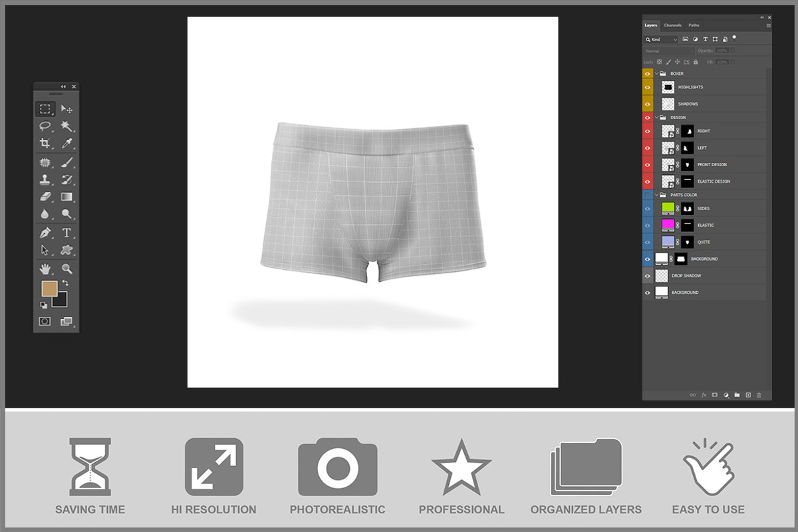Open the background color picker

click(x=61, y=301)
